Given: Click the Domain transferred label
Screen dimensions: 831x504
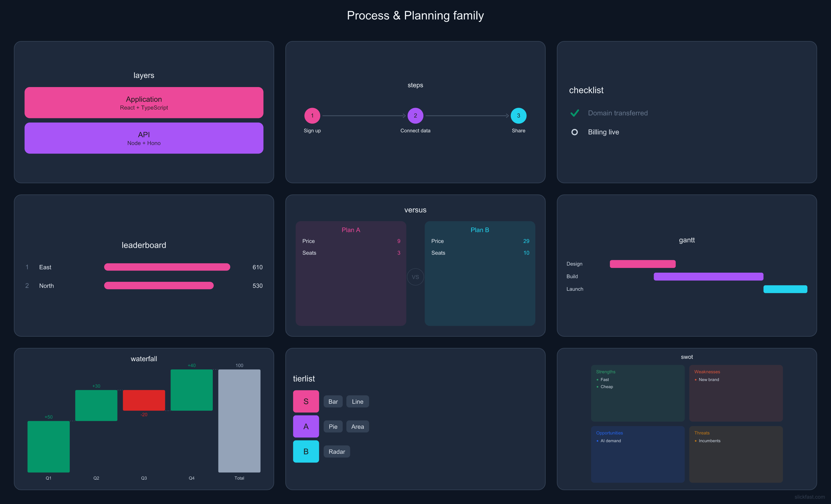Looking at the screenshot, I should point(618,113).
